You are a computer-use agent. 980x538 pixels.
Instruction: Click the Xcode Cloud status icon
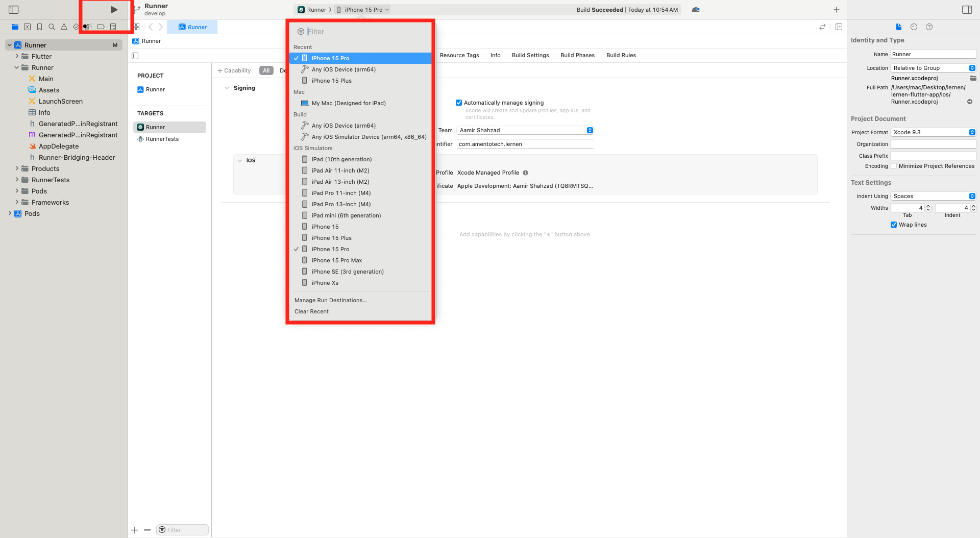[696, 10]
